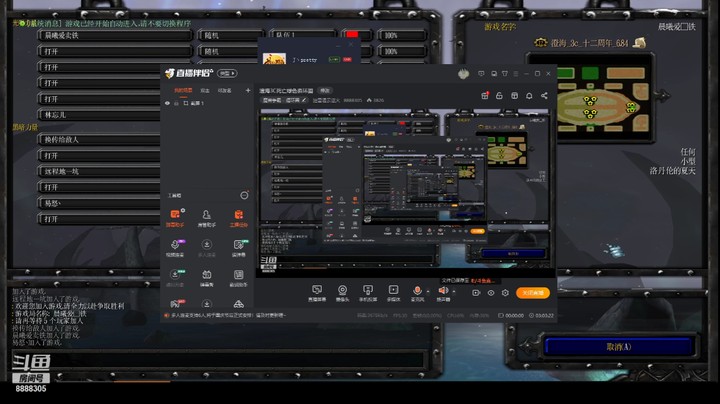
Task: Toggle visibility eye of 桌面1 source
Action: 167,103
